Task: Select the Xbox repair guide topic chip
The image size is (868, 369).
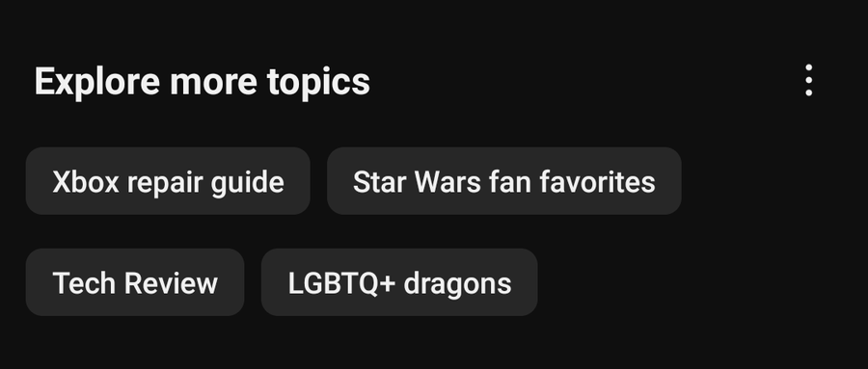Action: 168,181
